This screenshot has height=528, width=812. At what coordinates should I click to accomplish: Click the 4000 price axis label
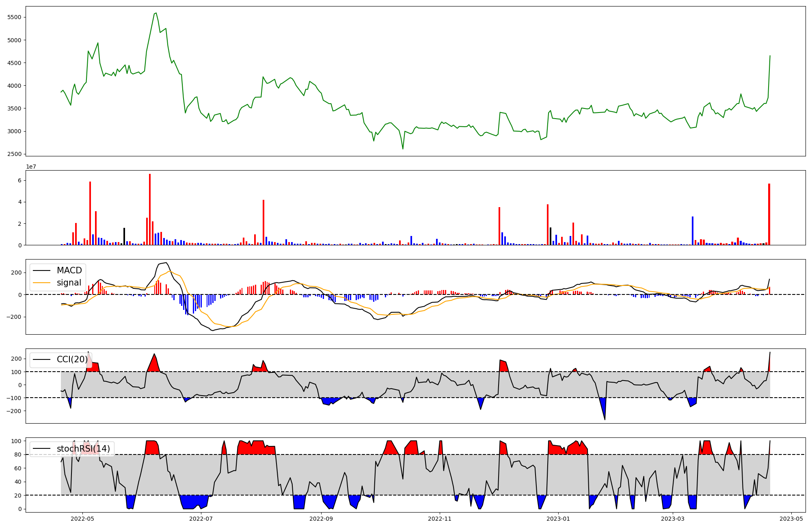click(14, 86)
